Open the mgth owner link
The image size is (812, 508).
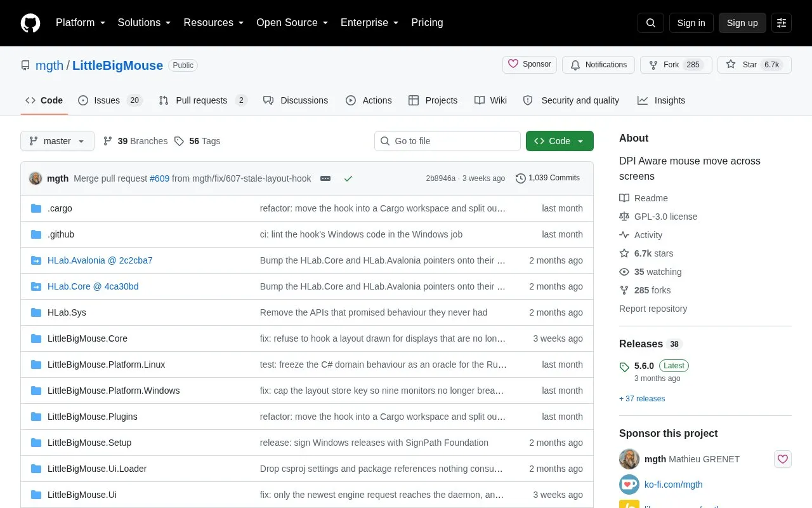coord(49,65)
